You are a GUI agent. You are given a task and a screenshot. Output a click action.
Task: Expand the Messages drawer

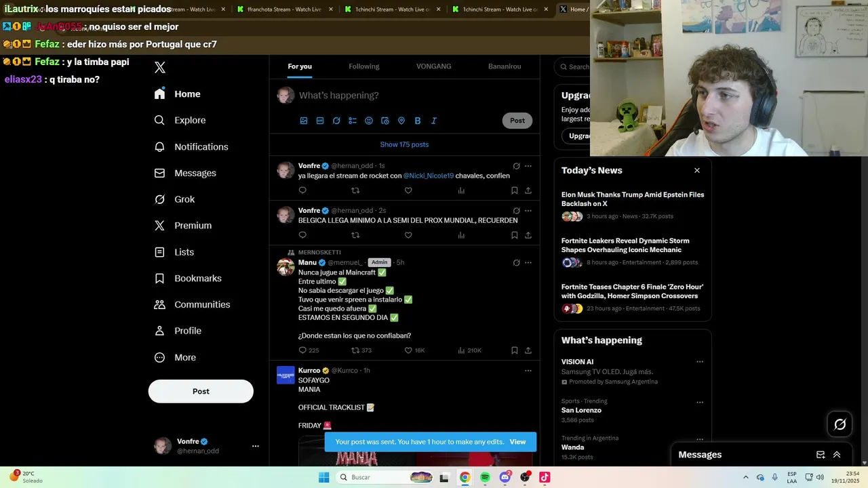[x=837, y=455]
